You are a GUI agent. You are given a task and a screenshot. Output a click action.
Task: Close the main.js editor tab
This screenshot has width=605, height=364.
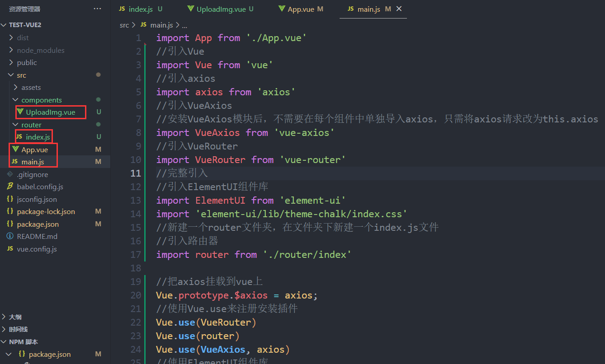398,9
